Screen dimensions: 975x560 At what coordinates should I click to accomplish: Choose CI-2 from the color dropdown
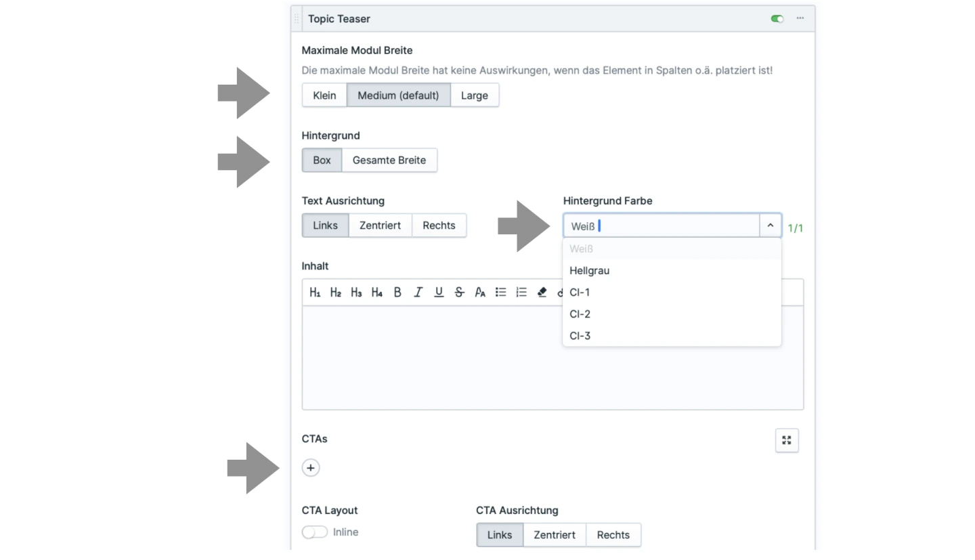pyautogui.click(x=580, y=314)
